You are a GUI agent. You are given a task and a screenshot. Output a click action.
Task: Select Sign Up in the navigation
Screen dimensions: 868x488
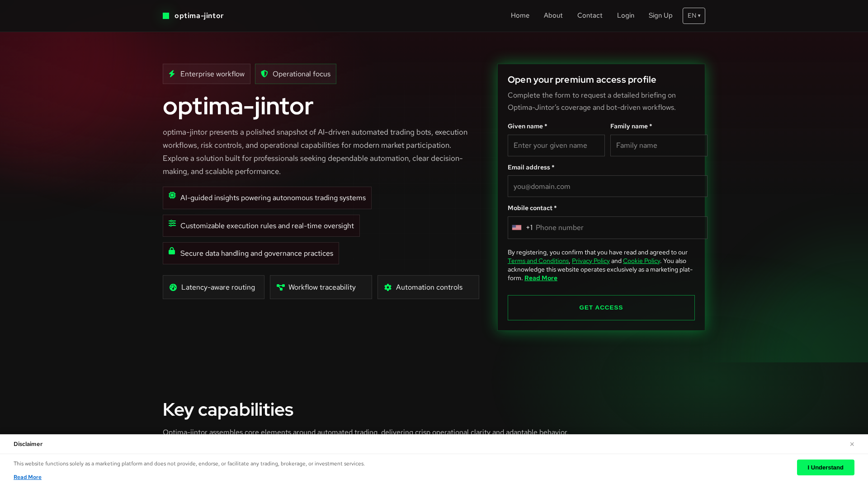tap(660, 15)
